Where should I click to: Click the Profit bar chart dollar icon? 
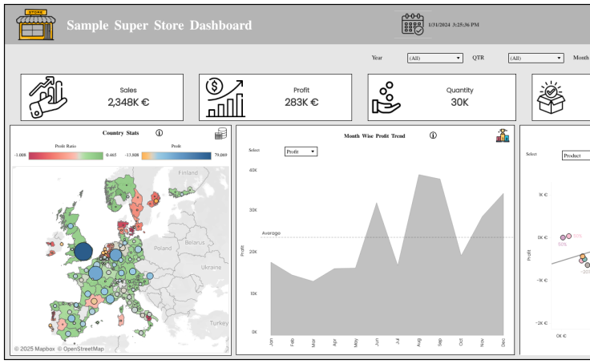coord(224,97)
